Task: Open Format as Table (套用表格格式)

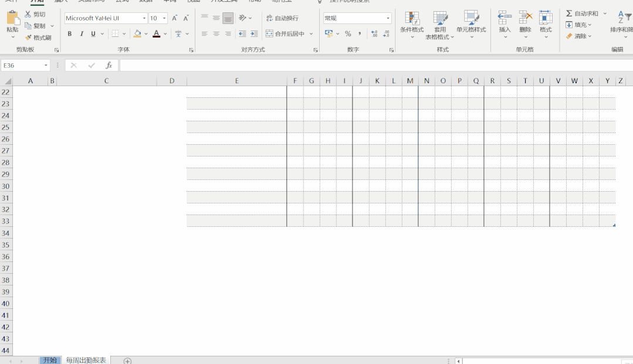Action: point(439,25)
